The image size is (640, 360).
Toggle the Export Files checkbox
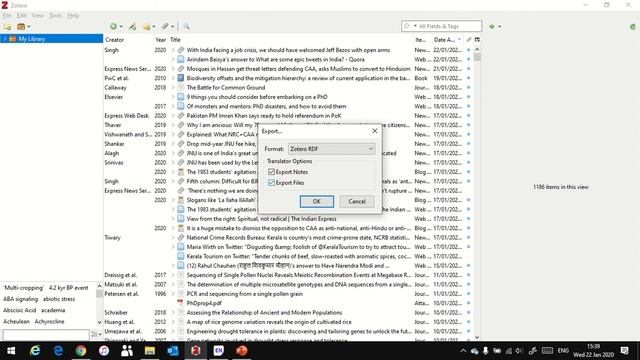pyautogui.click(x=271, y=182)
